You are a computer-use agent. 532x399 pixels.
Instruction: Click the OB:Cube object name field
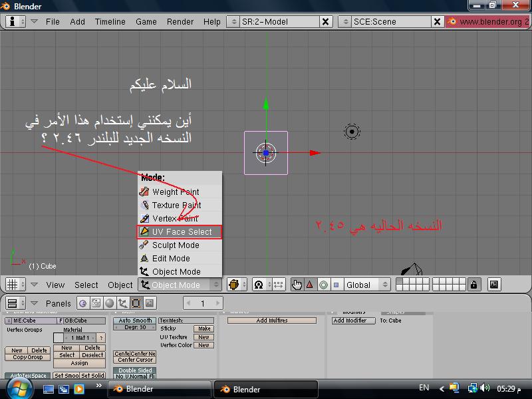click(85, 321)
